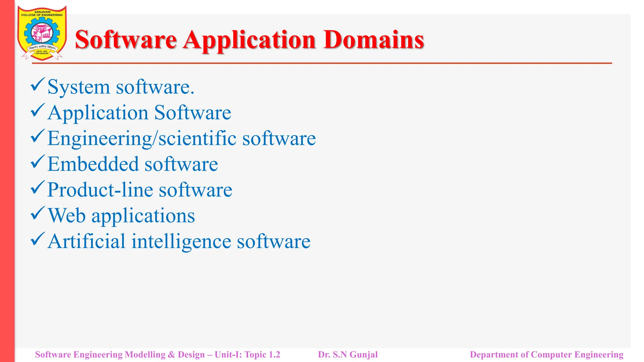Select the Application Software bullet text

click(139, 113)
